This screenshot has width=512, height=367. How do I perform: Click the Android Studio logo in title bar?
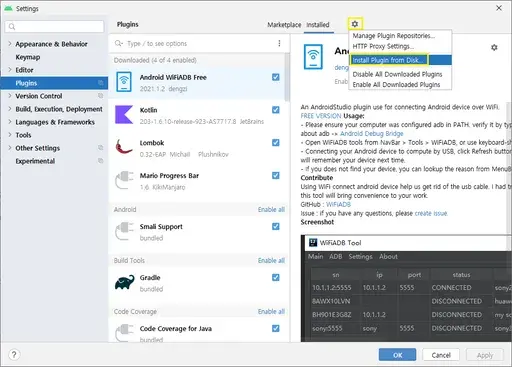point(8,8)
